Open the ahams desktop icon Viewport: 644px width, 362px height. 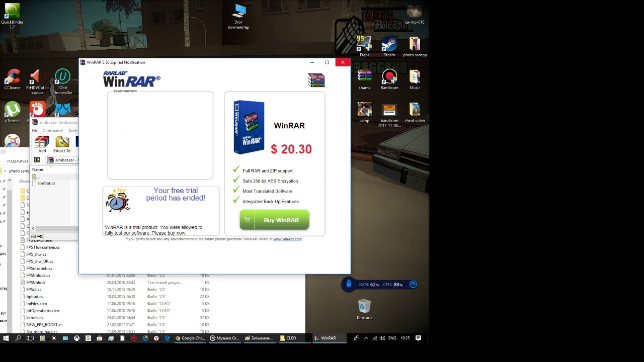364,79
